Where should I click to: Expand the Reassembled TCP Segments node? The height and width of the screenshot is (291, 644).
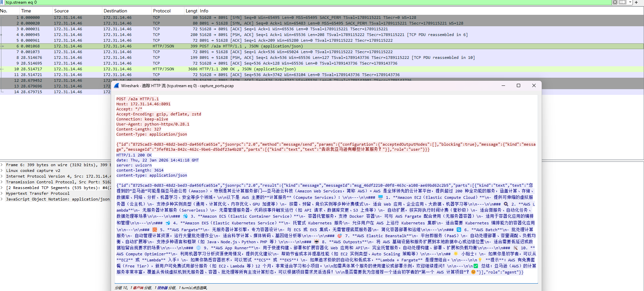pos(2,188)
